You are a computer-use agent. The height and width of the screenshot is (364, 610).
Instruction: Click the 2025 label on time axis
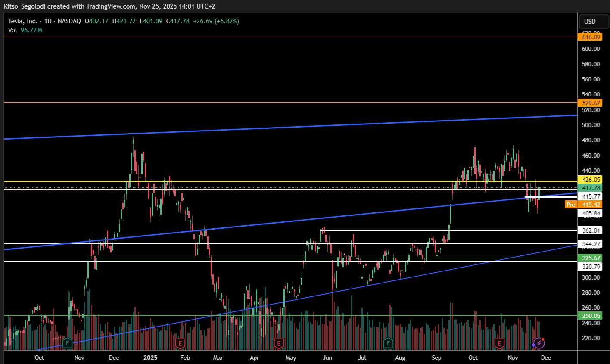[150, 358]
